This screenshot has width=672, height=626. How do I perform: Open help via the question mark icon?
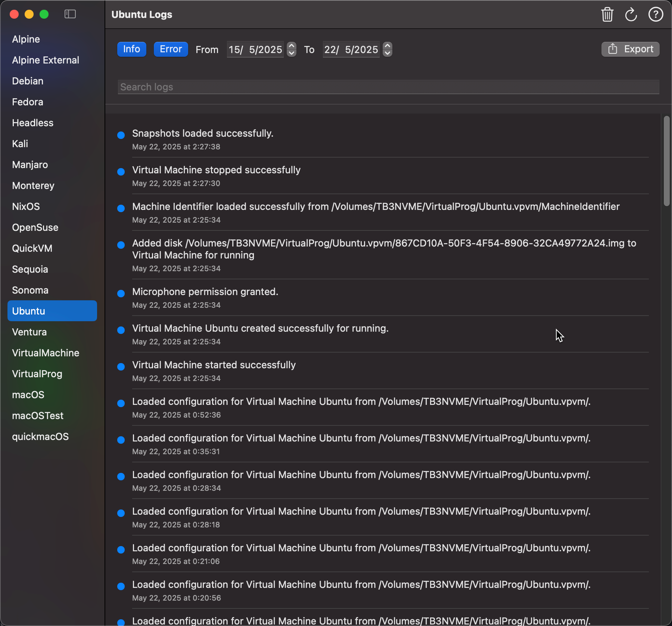656,15
